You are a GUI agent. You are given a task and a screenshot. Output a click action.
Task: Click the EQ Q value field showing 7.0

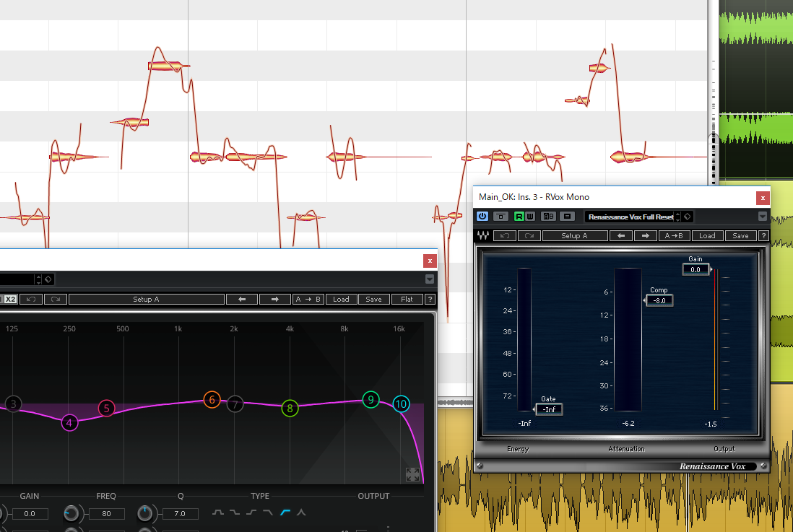coord(180,514)
